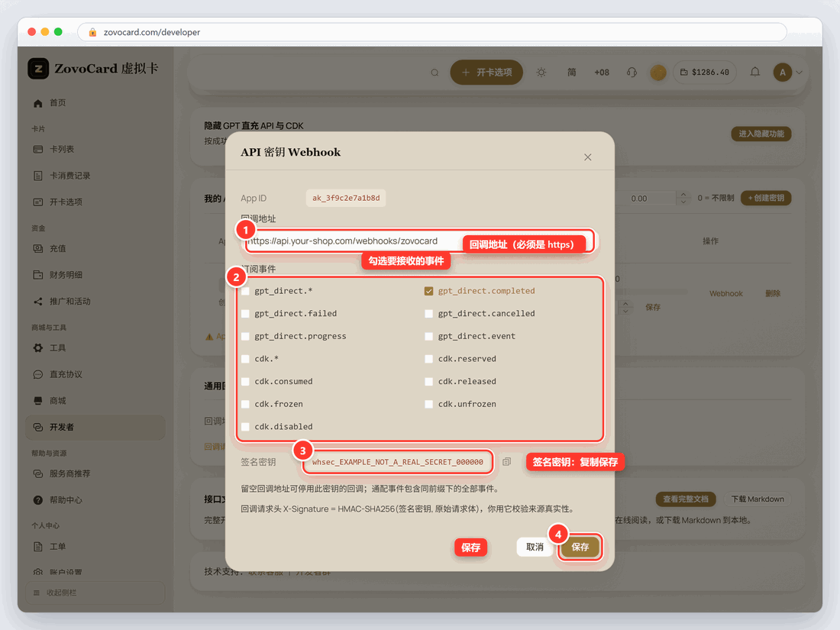Viewport: 840px width, 630px height.
Task: Click the share icon beside 推广和活动
Action: click(38, 302)
